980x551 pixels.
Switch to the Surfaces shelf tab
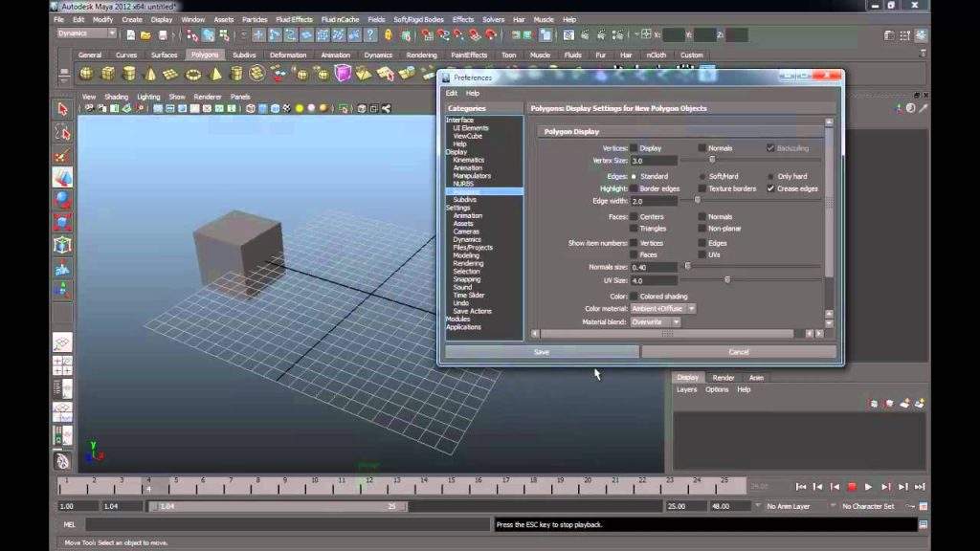[x=164, y=55]
